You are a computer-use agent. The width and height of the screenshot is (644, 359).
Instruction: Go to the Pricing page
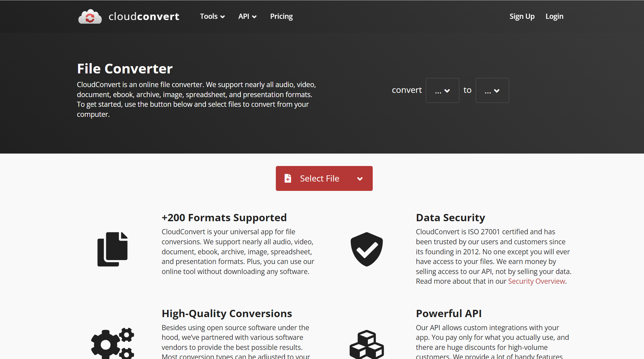pos(281,16)
